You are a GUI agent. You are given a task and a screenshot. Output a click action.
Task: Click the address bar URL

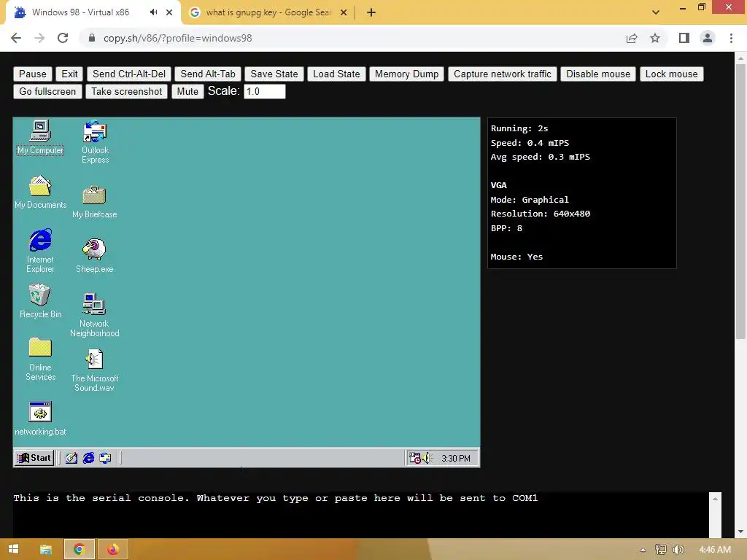point(178,38)
